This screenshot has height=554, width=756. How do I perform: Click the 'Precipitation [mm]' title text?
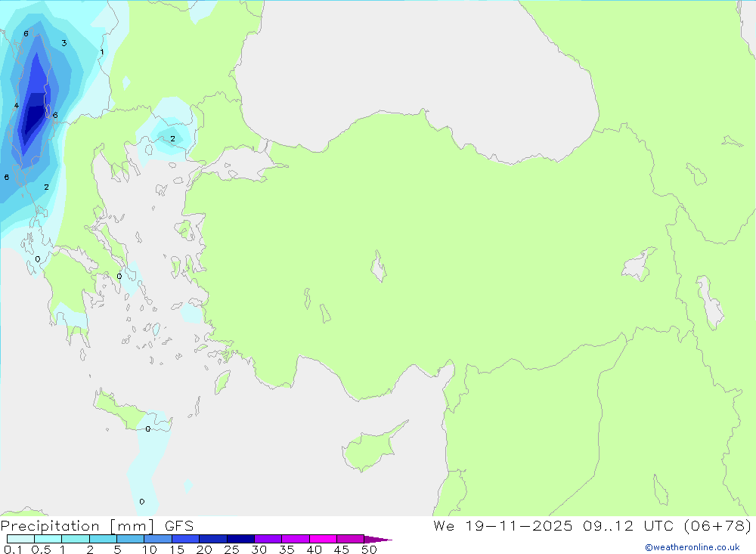coord(77,526)
